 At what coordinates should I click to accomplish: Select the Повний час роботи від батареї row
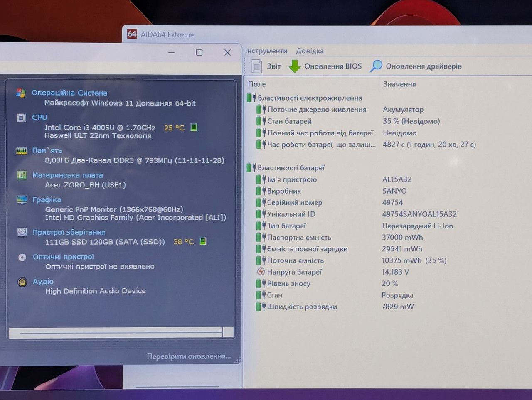(x=320, y=133)
